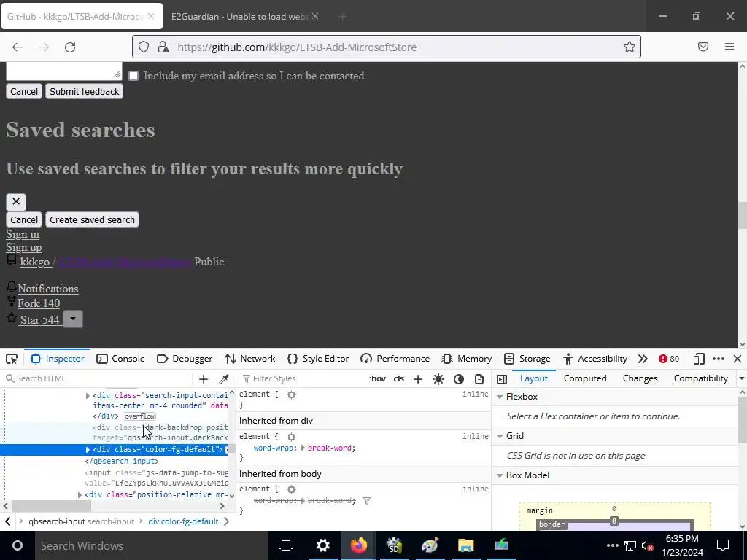The width and height of the screenshot is (747, 560).
Task: Open the sidebar tabs overflow dropdown arrow
Action: pos(741,378)
